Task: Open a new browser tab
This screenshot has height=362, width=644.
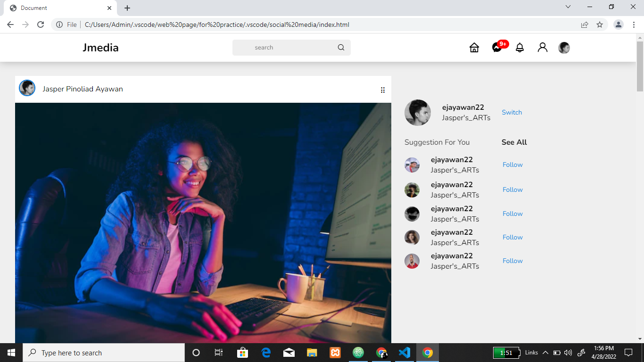Action: [127, 8]
